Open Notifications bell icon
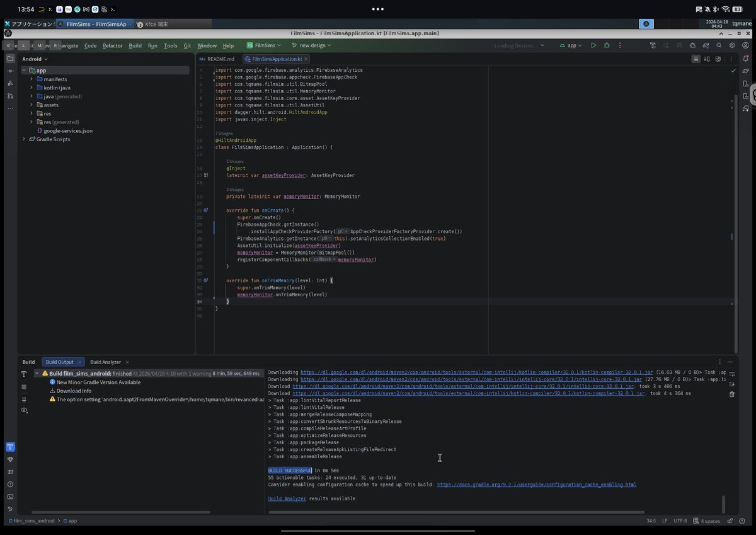This screenshot has height=535, width=756. click(746, 59)
